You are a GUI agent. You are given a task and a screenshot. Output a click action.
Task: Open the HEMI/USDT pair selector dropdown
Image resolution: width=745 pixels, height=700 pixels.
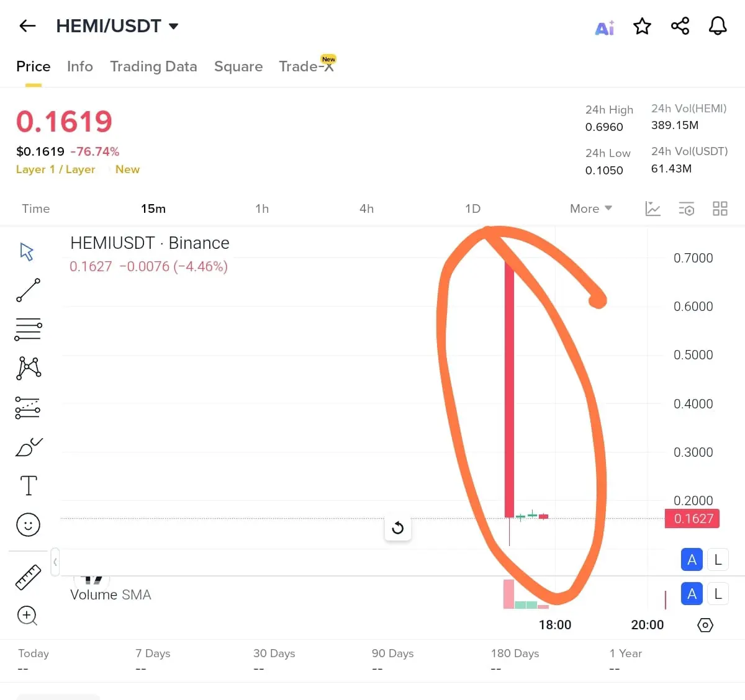(x=118, y=26)
